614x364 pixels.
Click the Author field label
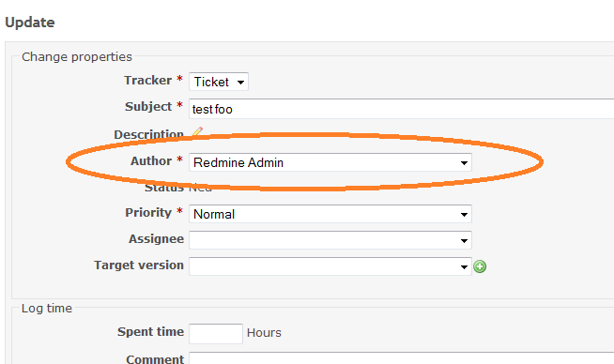click(x=151, y=160)
